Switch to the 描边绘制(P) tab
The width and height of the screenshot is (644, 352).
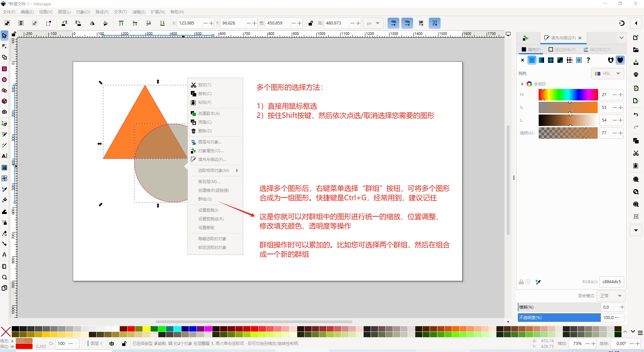pyautogui.click(x=562, y=50)
